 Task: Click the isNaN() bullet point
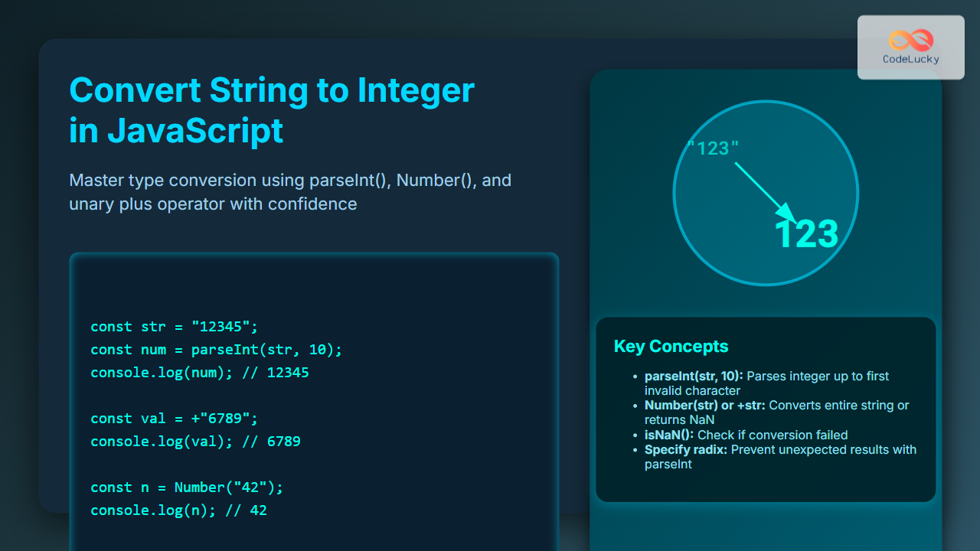click(x=746, y=435)
